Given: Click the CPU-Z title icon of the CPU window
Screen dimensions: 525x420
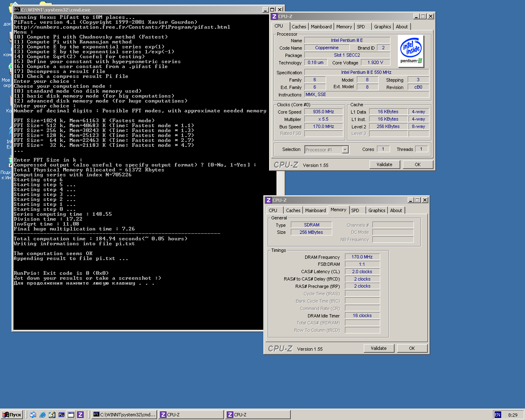Looking at the screenshot, I should [x=274, y=16].
